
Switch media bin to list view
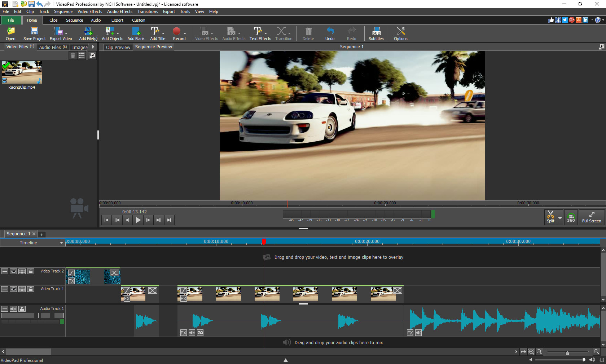pos(82,55)
